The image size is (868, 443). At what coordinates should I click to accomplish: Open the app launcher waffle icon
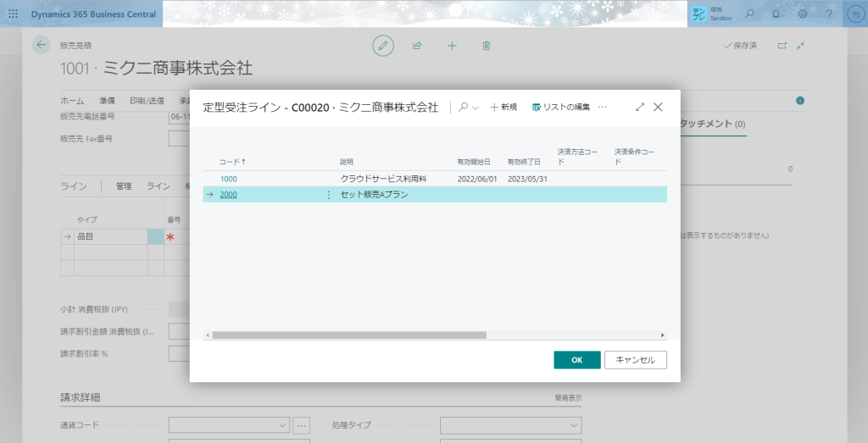click(13, 14)
